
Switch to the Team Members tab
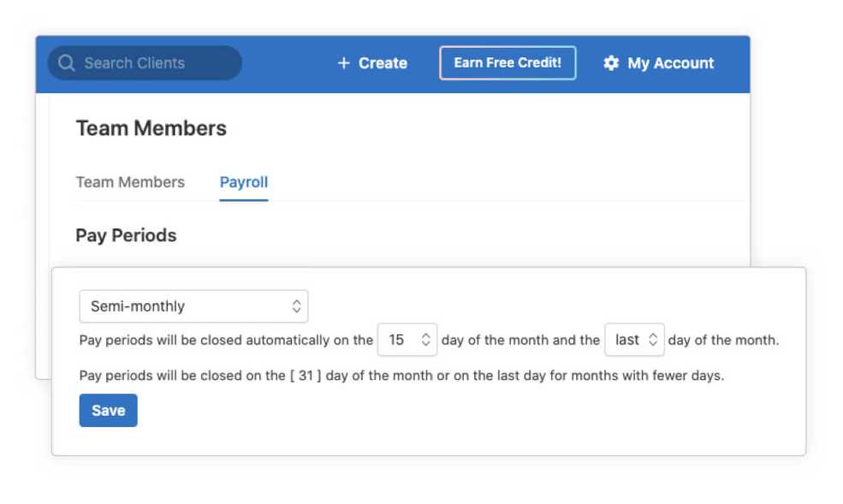130,182
